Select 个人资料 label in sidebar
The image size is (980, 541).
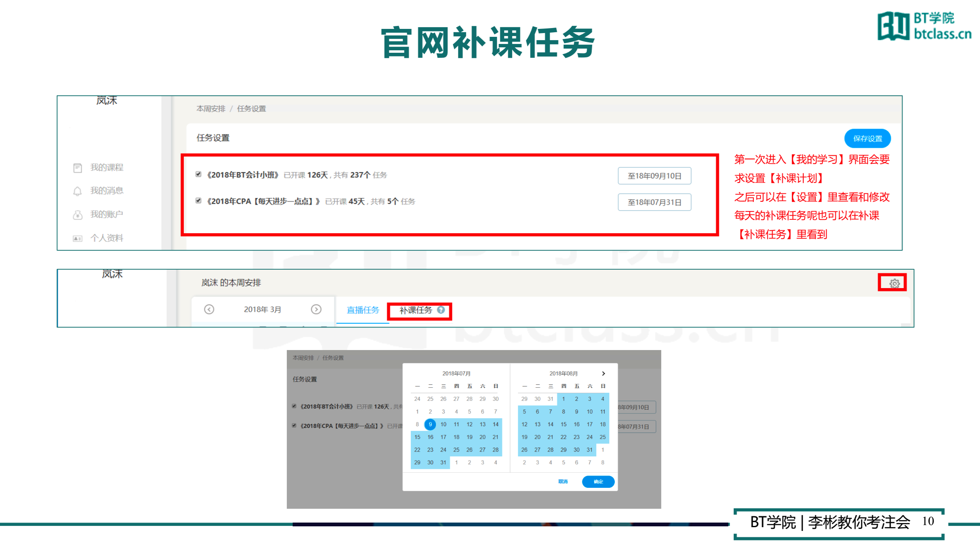click(107, 238)
